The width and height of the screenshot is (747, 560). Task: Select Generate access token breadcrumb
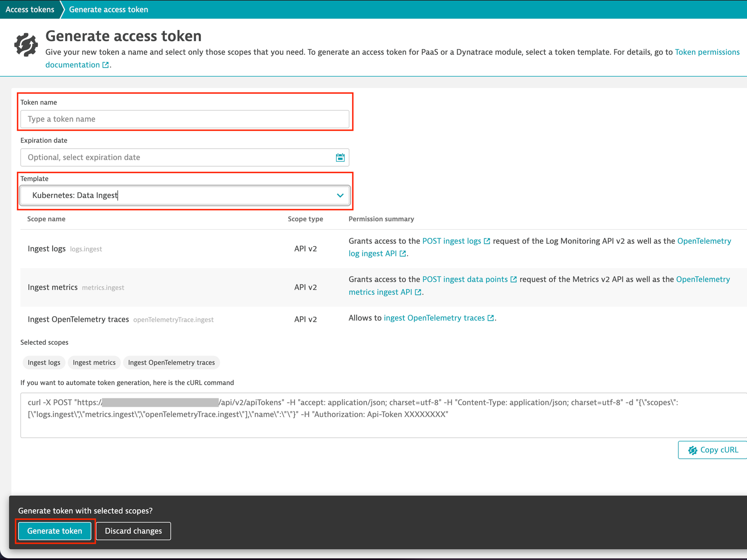click(x=108, y=9)
